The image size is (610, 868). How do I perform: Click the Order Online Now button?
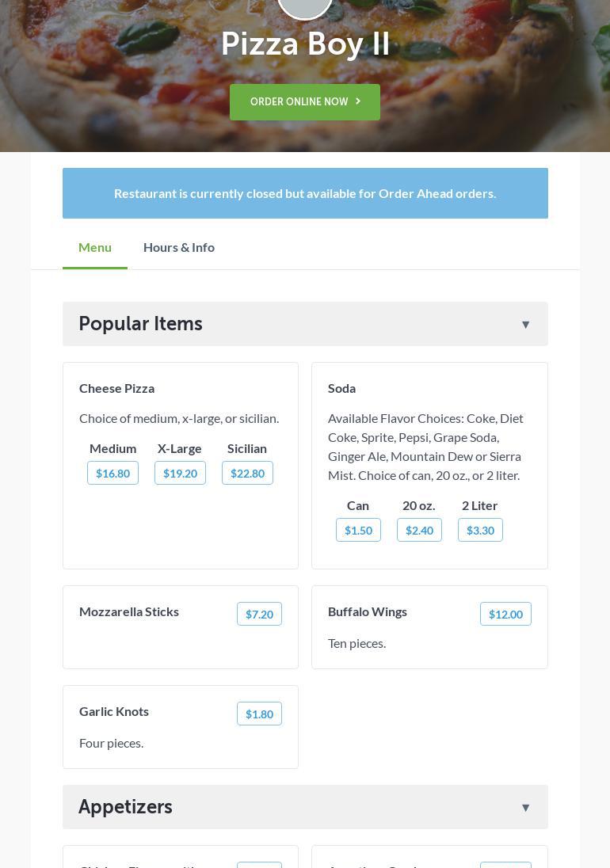pos(305,102)
